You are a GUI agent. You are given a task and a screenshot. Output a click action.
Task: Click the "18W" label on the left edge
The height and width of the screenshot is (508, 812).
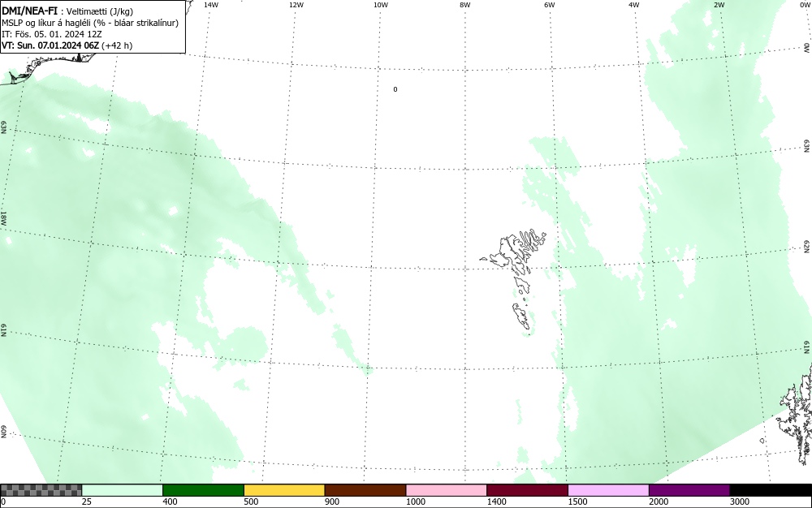pos(3,217)
